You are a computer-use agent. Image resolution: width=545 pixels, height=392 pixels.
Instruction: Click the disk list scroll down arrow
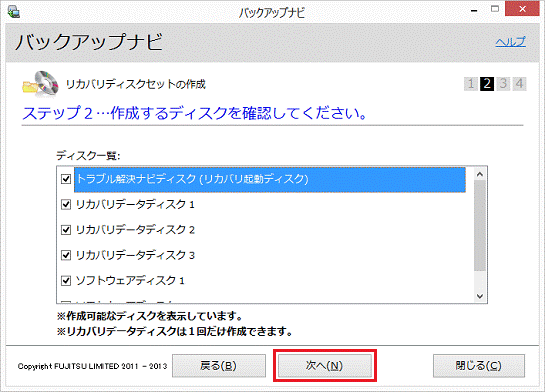point(480,296)
